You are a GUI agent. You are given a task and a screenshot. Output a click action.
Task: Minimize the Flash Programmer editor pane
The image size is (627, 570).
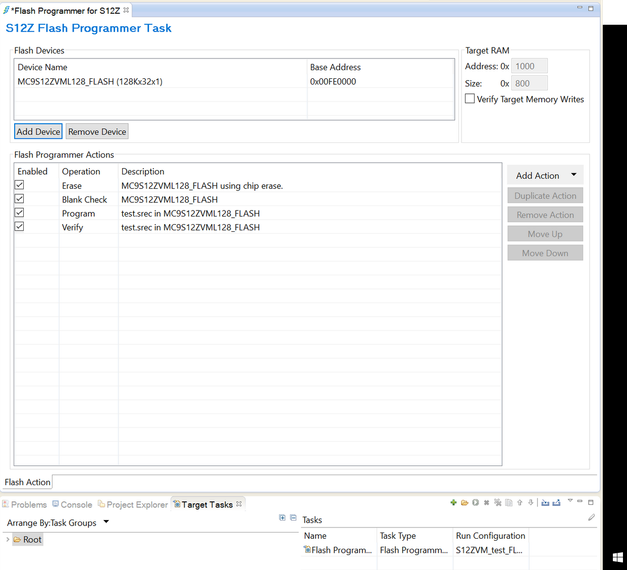tap(579, 8)
